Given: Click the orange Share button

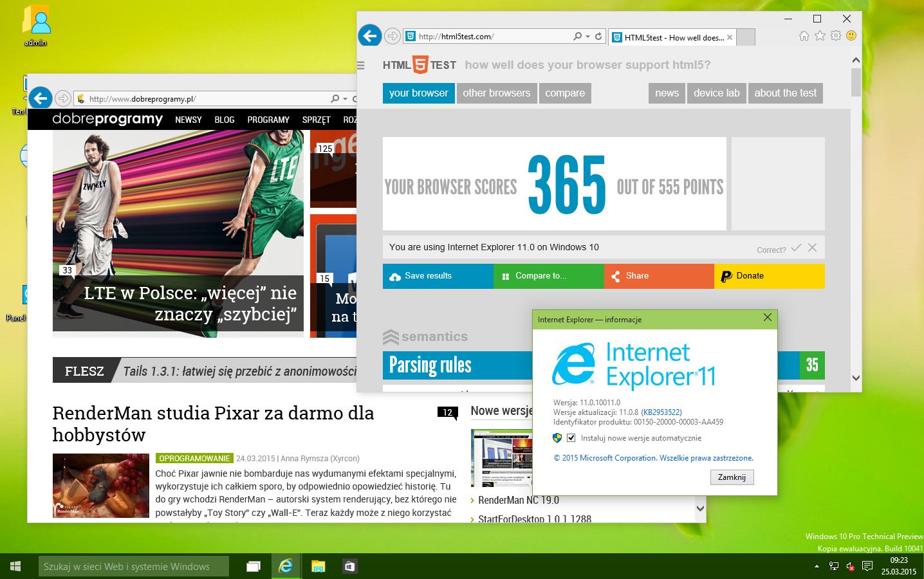Looking at the screenshot, I should [659, 276].
